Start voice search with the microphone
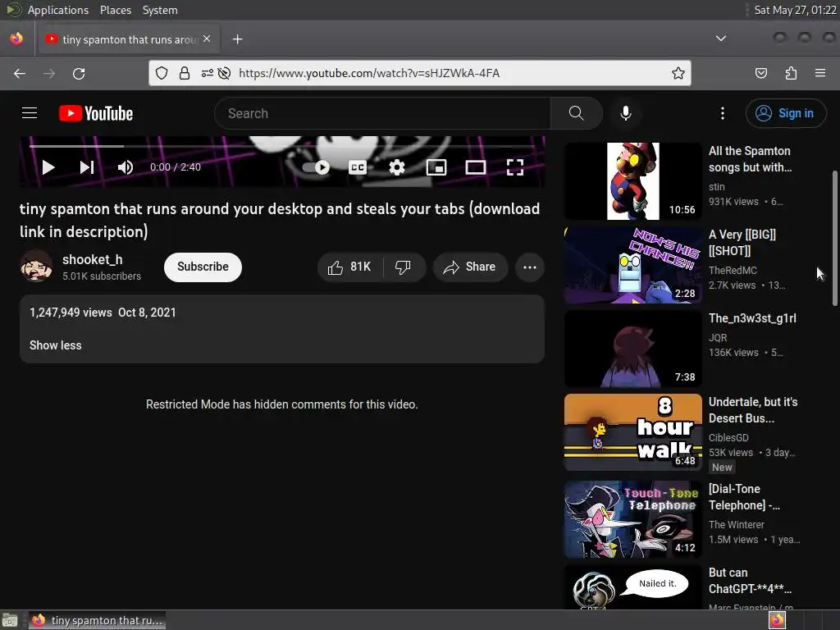840x630 pixels. (x=626, y=113)
